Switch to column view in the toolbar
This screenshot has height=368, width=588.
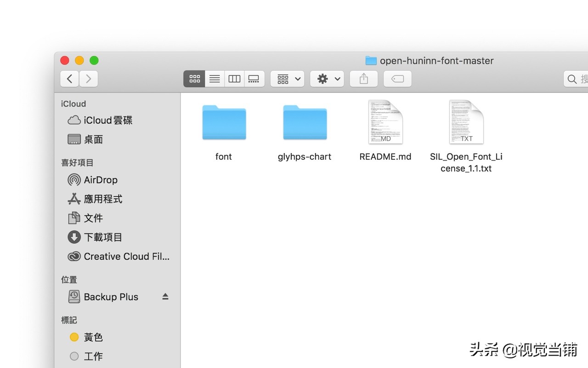tap(234, 78)
